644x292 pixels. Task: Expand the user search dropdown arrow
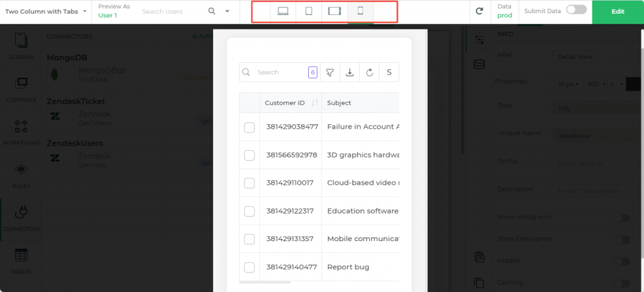tap(227, 11)
